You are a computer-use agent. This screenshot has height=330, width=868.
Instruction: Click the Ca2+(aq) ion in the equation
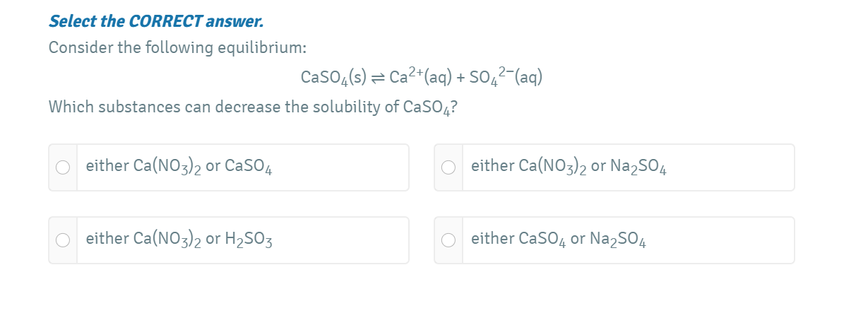coord(412,76)
